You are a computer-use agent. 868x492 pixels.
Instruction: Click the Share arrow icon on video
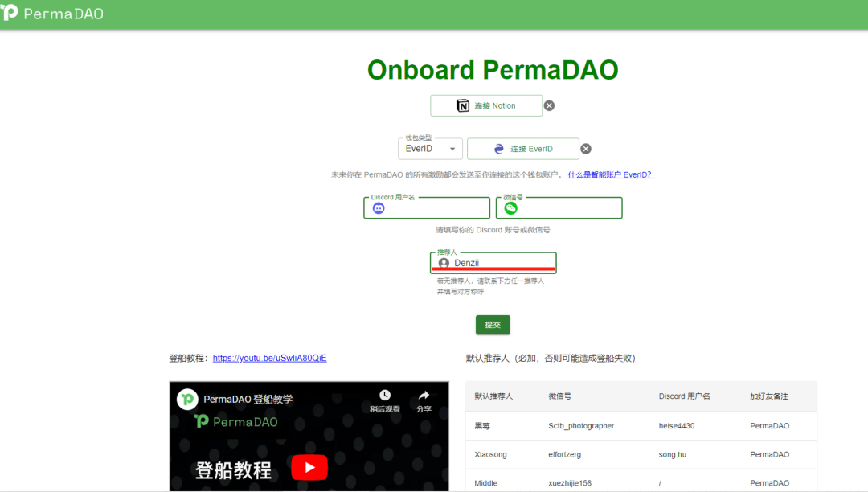pyautogui.click(x=424, y=396)
